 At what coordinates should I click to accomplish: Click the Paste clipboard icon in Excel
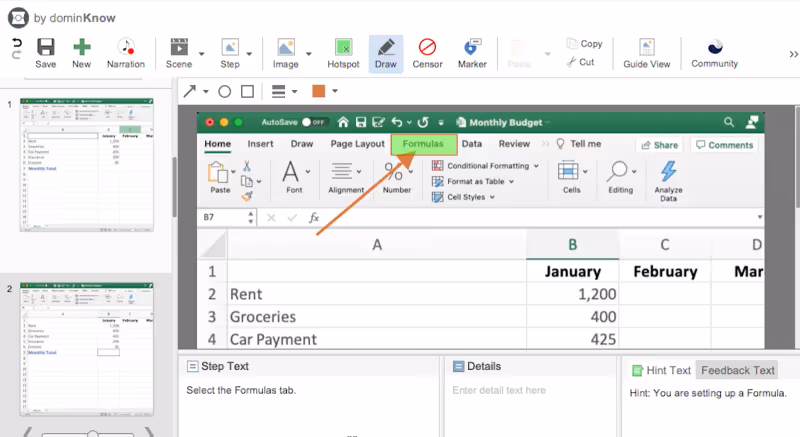(218, 173)
